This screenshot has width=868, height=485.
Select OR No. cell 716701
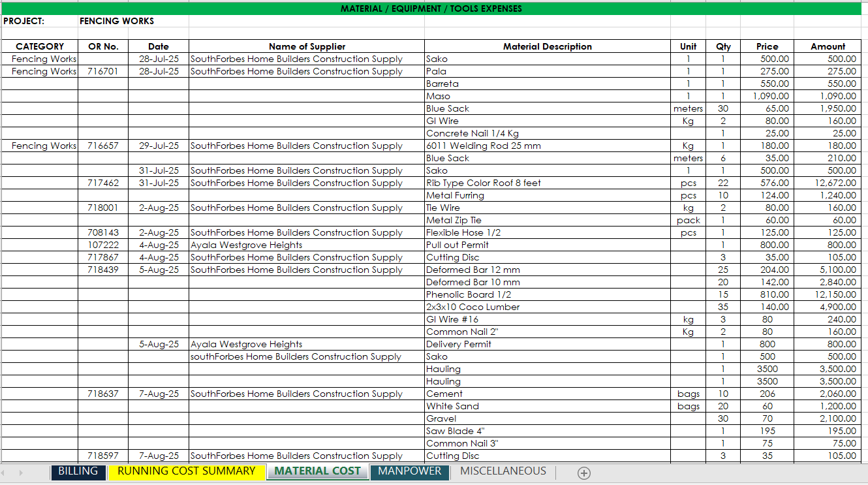(x=103, y=71)
